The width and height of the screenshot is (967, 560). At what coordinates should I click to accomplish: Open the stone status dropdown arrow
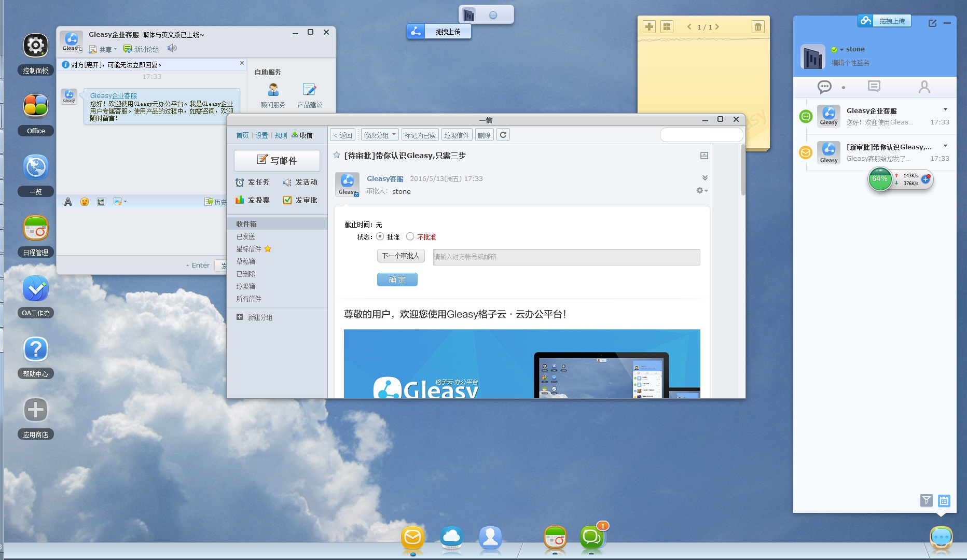pyautogui.click(x=841, y=50)
